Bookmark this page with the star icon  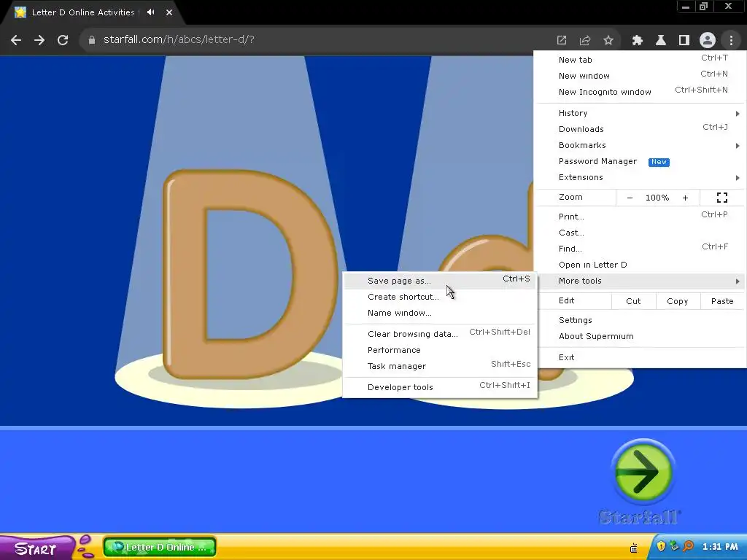[608, 41]
